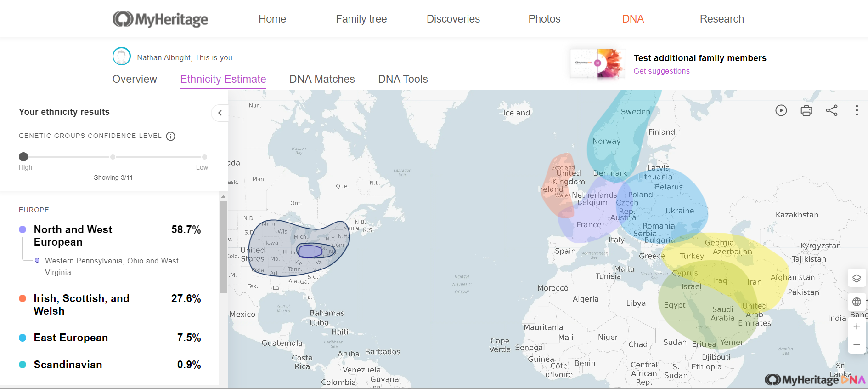Set confidence slider to Low
The height and width of the screenshot is (389, 868).
point(204,157)
